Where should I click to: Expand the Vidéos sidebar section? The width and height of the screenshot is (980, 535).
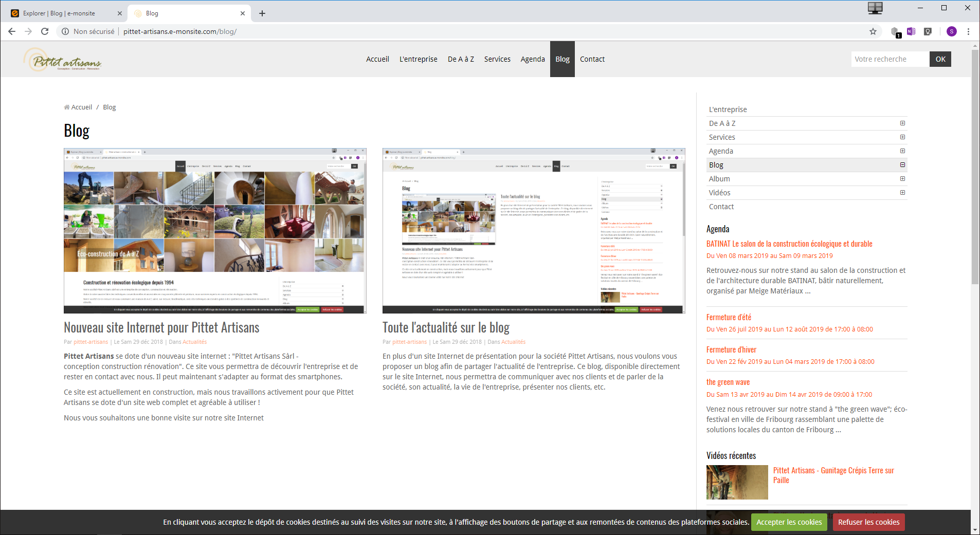click(x=902, y=193)
